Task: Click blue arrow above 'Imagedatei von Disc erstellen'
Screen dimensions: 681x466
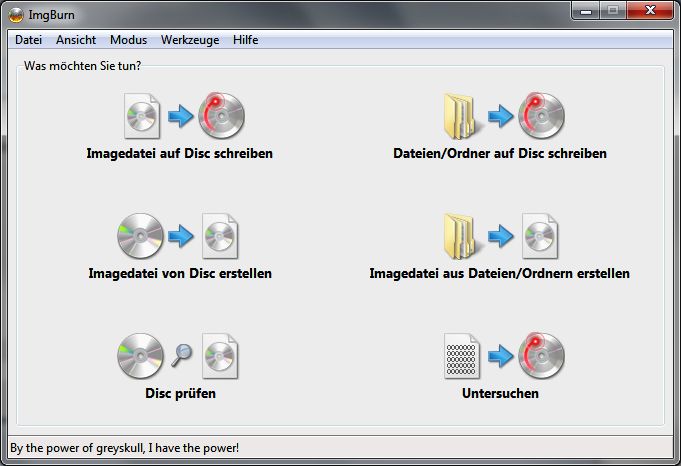Action: [x=181, y=236]
